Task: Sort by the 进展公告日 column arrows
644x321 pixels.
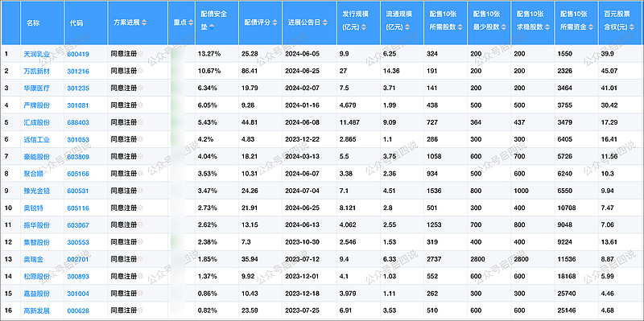Action: point(325,23)
